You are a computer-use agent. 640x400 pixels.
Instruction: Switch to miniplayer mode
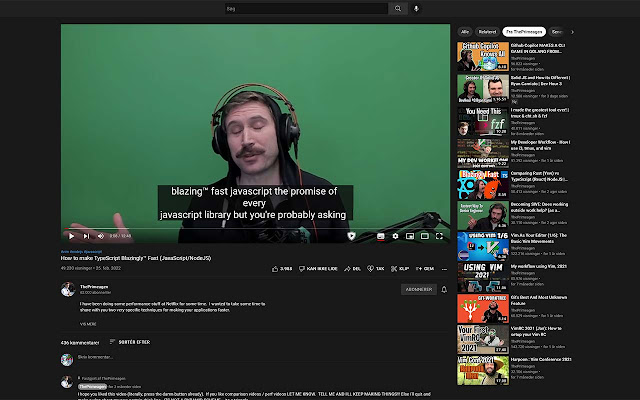point(410,236)
